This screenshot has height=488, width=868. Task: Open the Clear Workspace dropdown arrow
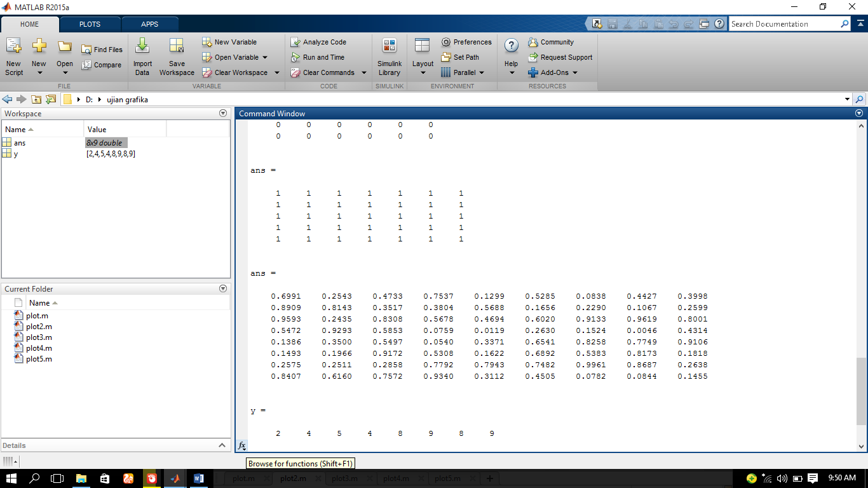tap(277, 72)
